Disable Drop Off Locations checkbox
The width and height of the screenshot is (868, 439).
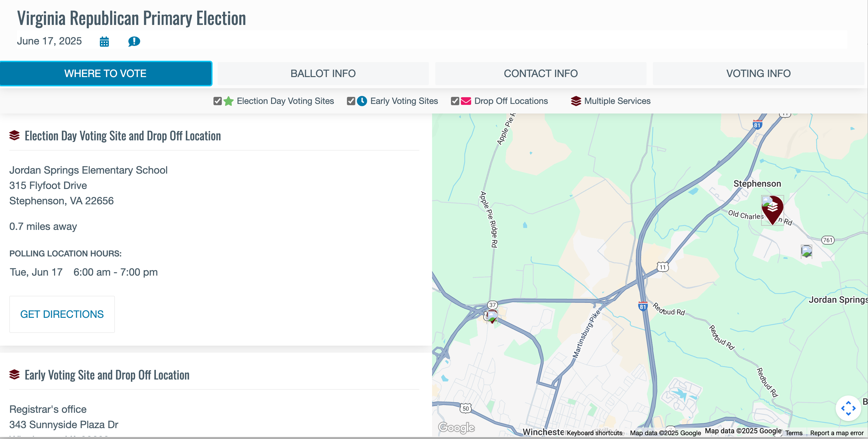click(455, 101)
